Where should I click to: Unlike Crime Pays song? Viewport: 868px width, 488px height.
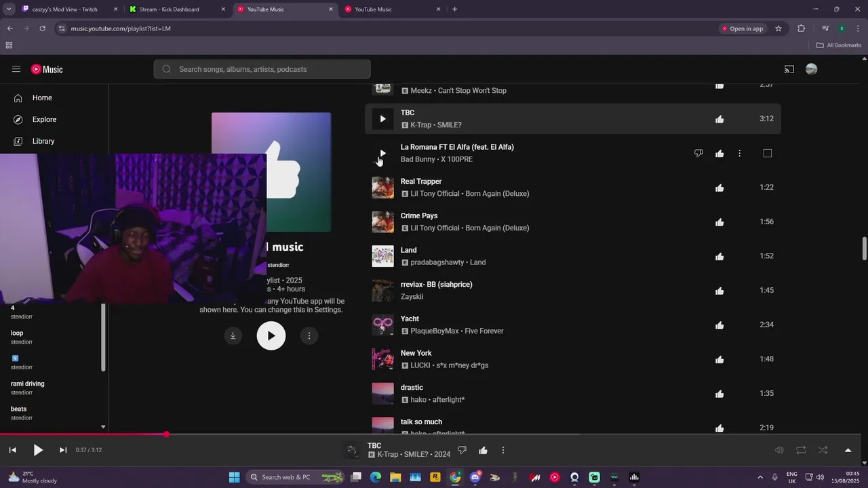coord(719,222)
